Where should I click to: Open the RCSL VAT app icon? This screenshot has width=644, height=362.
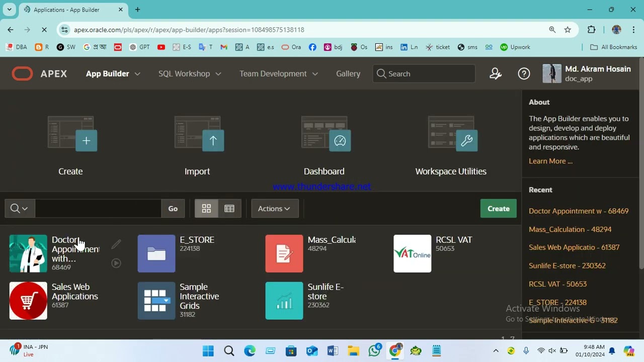pos(413,253)
